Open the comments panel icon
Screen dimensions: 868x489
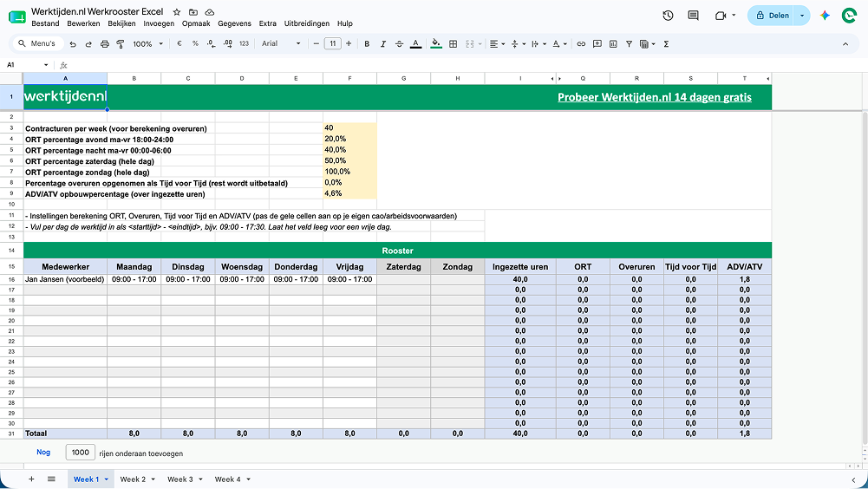pos(693,16)
